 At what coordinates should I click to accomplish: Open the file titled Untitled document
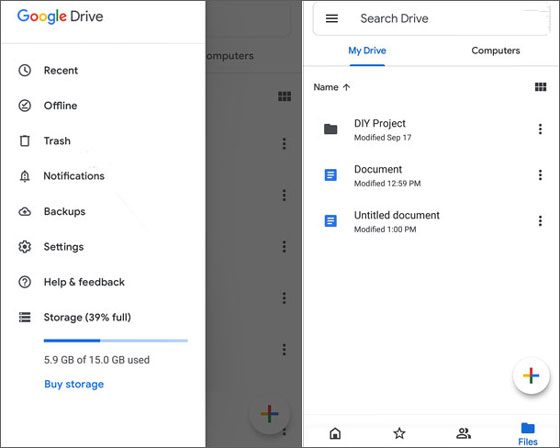pos(397,215)
